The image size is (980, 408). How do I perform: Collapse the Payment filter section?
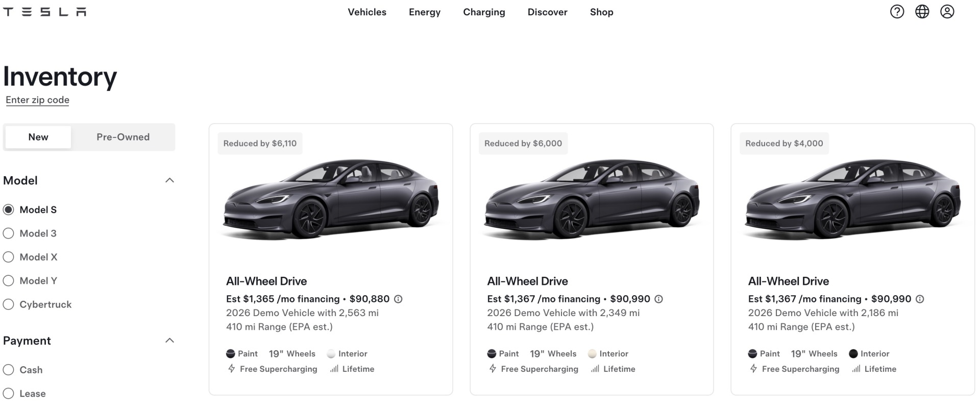click(170, 341)
